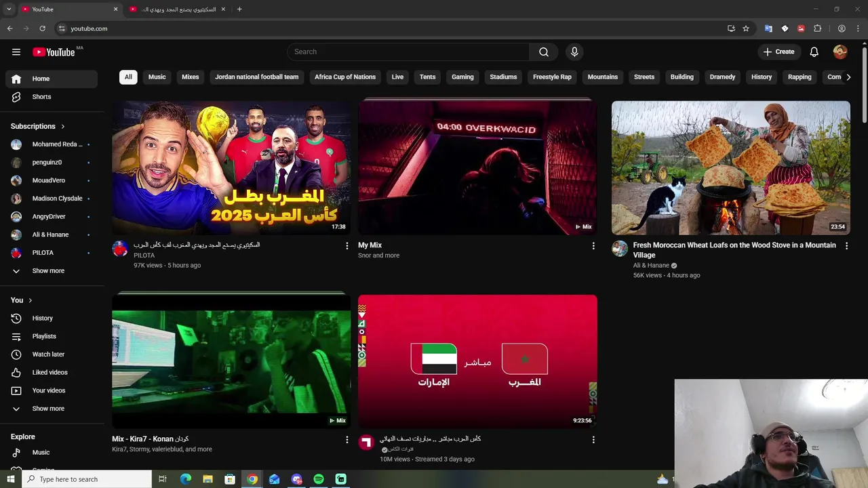Bookmark this page with star icon
The height and width of the screenshot is (488, 868).
tap(746, 28)
